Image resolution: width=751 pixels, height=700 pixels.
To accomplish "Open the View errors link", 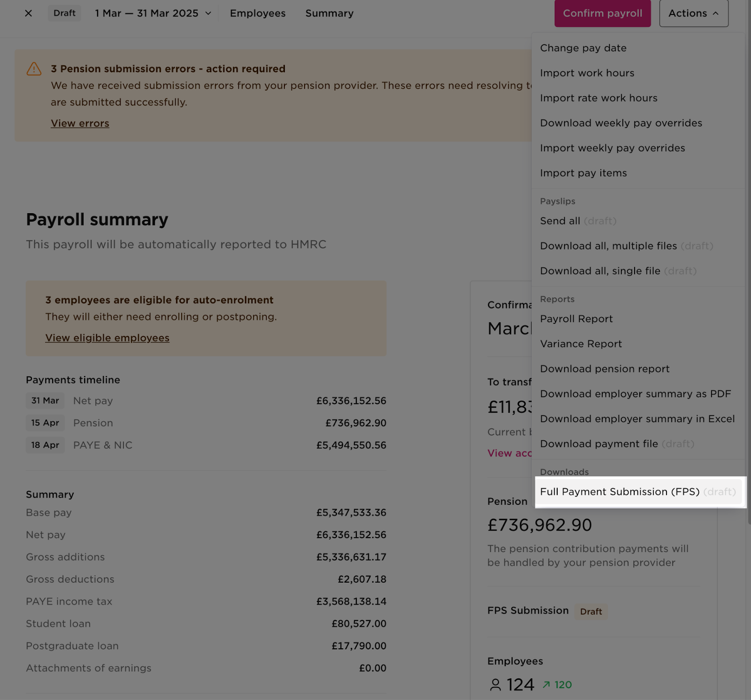I will click(x=80, y=123).
